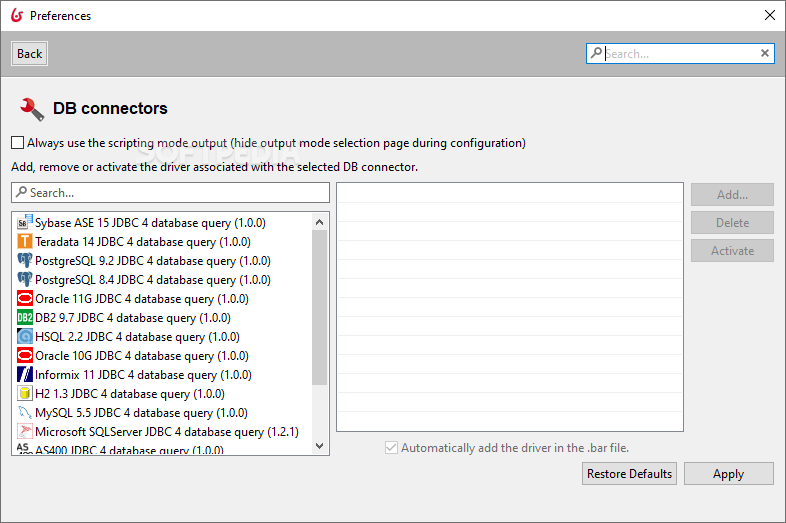Select Teradata 14 JDBC 4 database query

pos(143,242)
